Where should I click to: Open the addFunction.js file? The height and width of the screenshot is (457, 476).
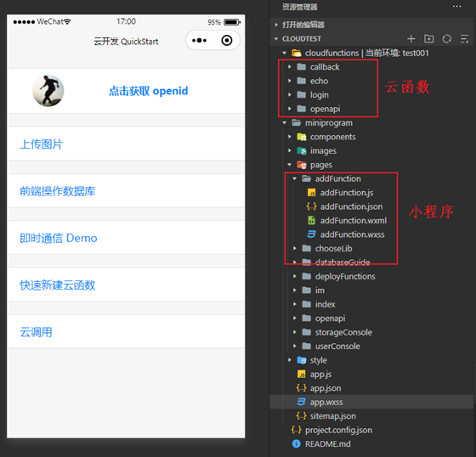coord(347,193)
